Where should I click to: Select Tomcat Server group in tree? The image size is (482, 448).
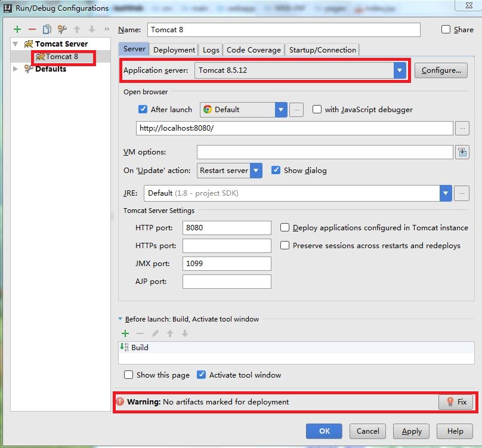click(61, 44)
